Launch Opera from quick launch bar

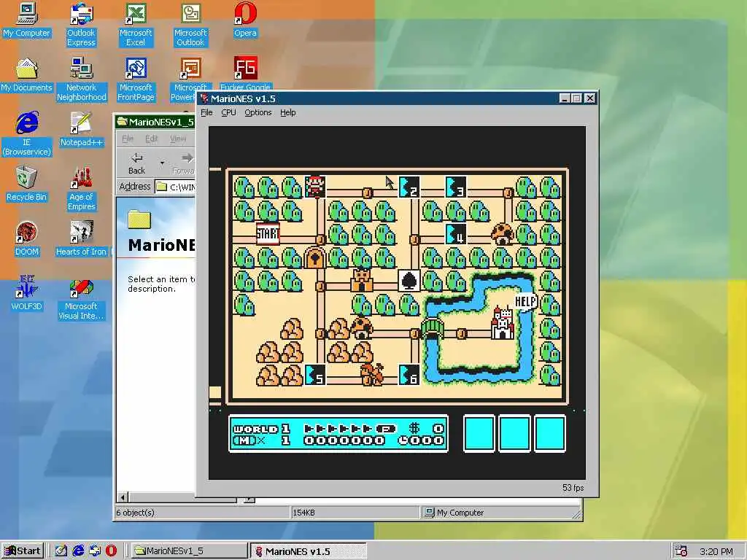111,551
